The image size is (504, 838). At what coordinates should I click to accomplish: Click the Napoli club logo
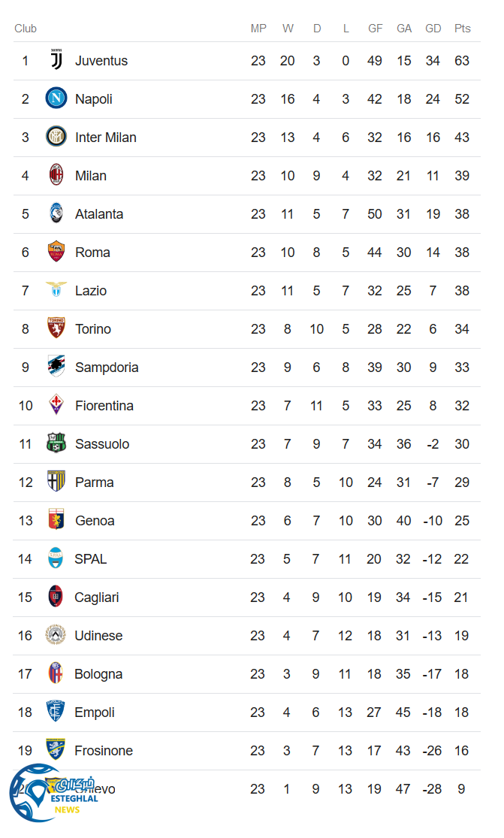pyautogui.click(x=56, y=98)
